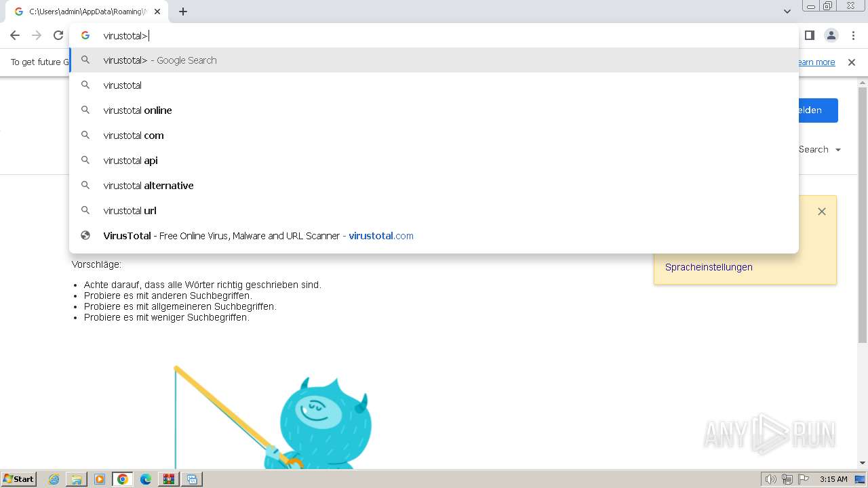Expand the Search dropdown on the page

(x=820, y=150)
